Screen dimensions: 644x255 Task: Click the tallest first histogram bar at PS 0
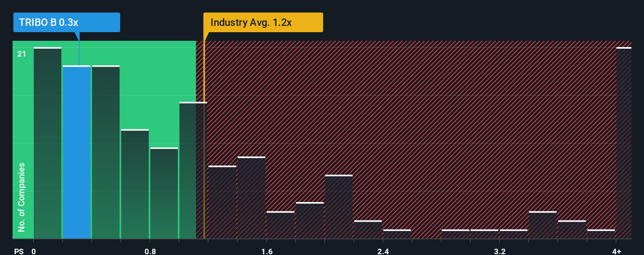48,143
